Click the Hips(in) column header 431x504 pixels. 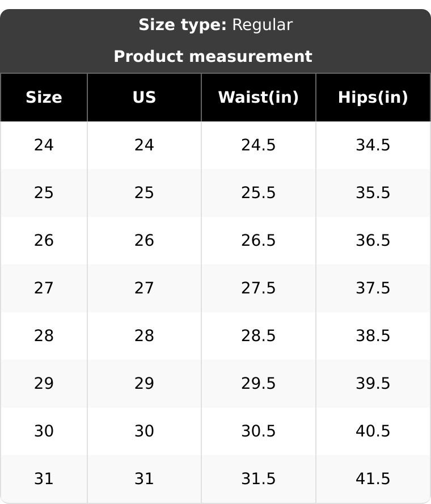pyautogui.click(x=373, y=98)
